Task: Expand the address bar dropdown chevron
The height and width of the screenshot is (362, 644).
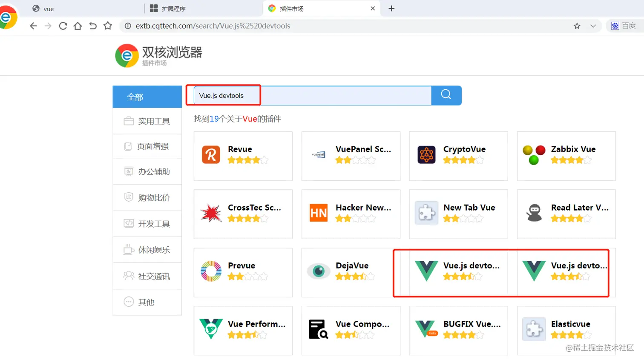Action: point(593,26)
